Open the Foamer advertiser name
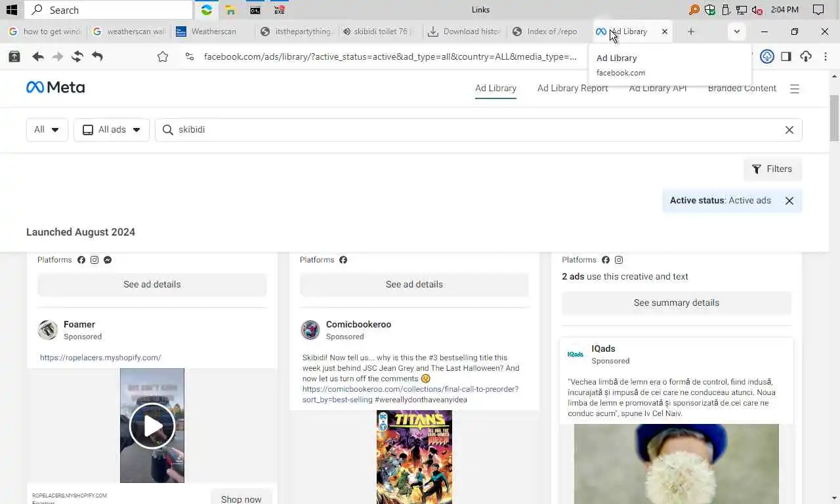This screenshot has height=504, width=840. (x=79, y=325)
